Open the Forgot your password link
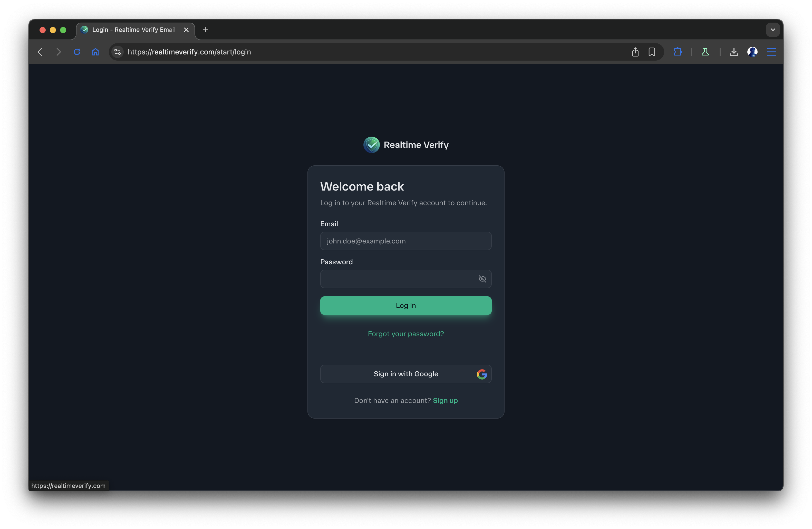 pos(406,334)
